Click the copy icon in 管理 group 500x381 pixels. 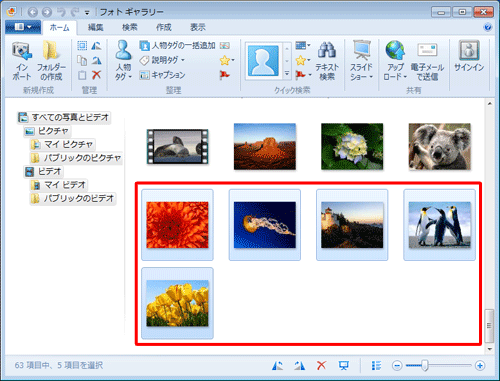click(x=82, y=60)
